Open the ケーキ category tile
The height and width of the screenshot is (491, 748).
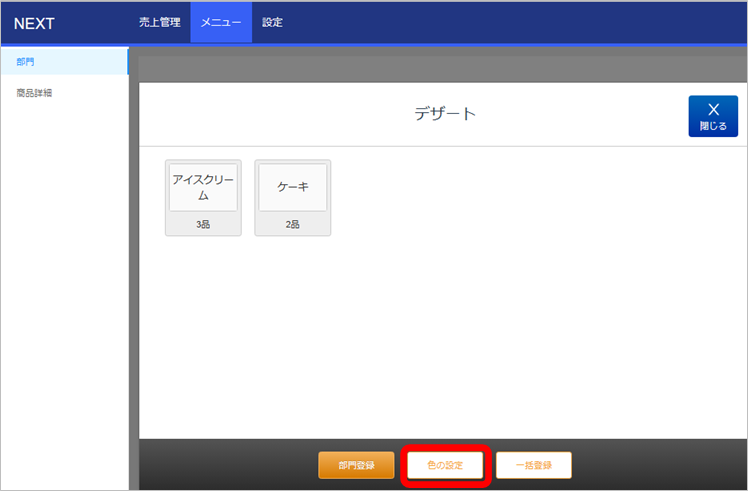(292, 188)
